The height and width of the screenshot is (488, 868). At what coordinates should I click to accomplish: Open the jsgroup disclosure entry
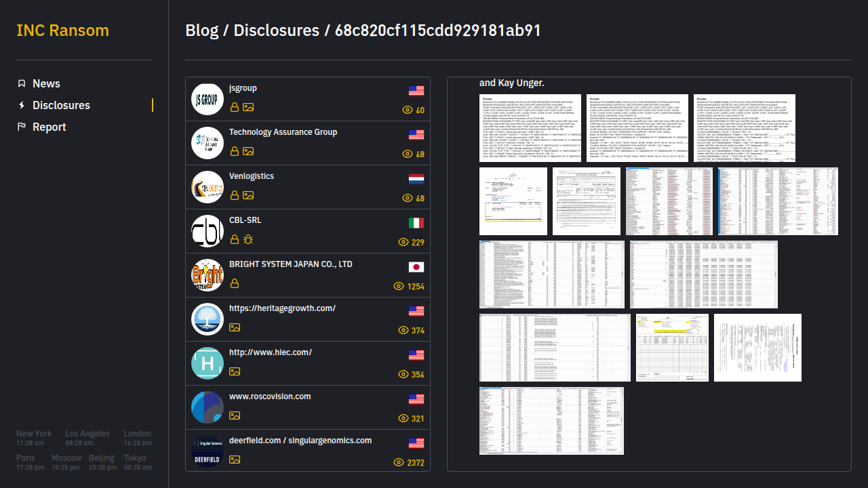coord(308,100)
